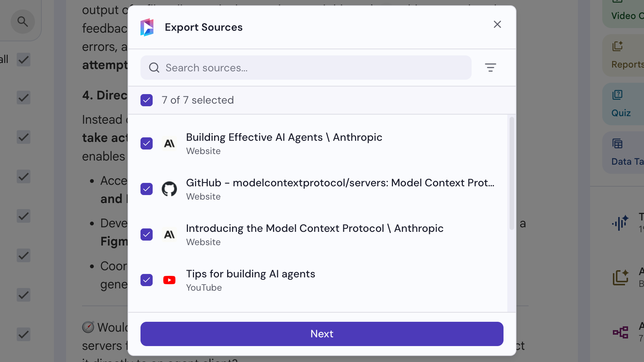Viewport: 644px width, 362px height.
Task: Click the report sparkle icon in background list
Action: point(620,277)
